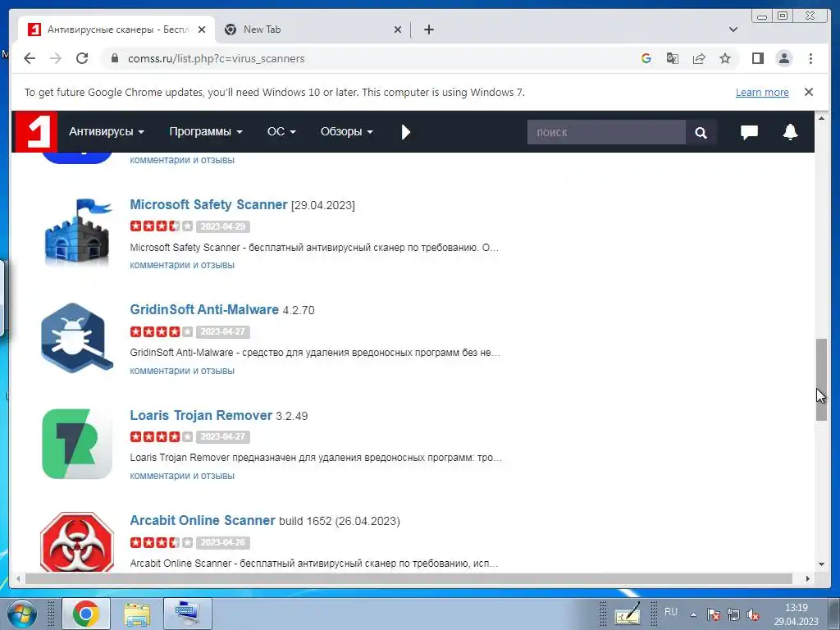This screenshot has width=840, height=630.
Task: Expand the Обзоры dropdown menu
Action: coord(347,132)
